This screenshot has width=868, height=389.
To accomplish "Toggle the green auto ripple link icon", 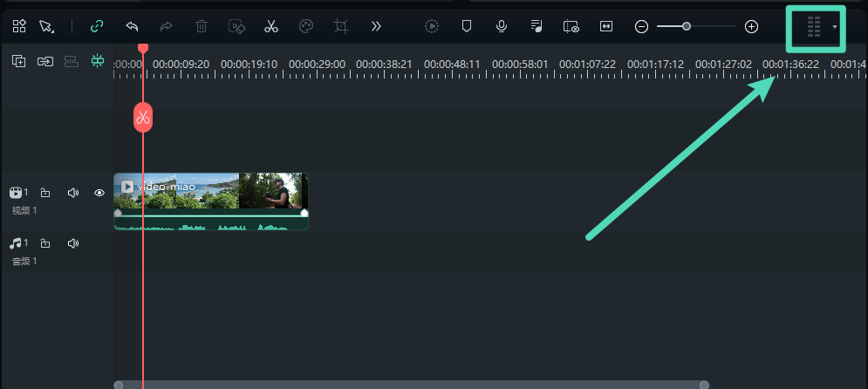I will click(97, 27).
